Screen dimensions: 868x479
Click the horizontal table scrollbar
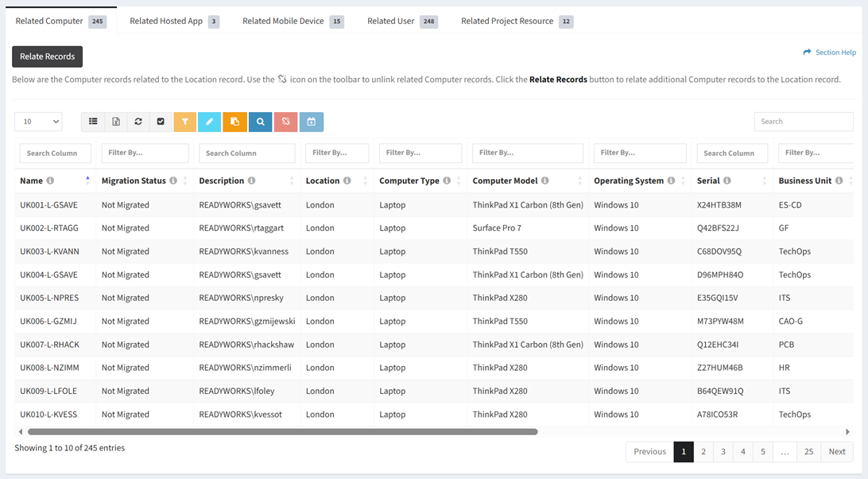282,432
